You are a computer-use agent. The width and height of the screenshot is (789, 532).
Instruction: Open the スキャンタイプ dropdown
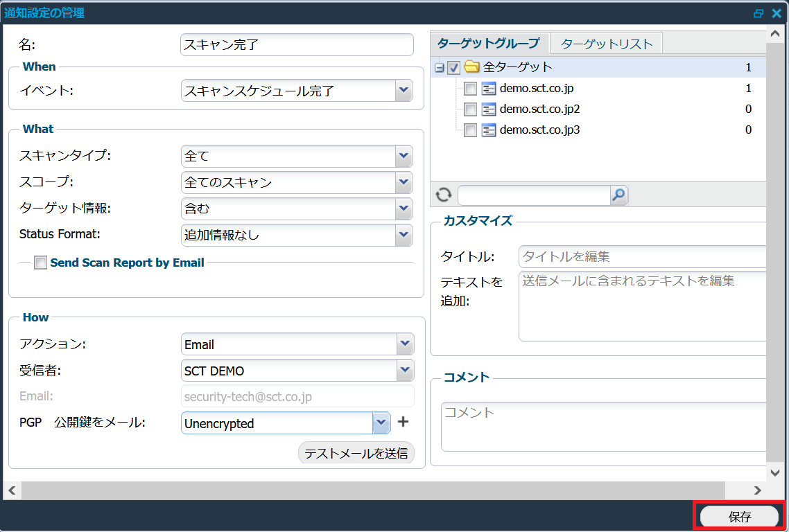tap(404, 156)
